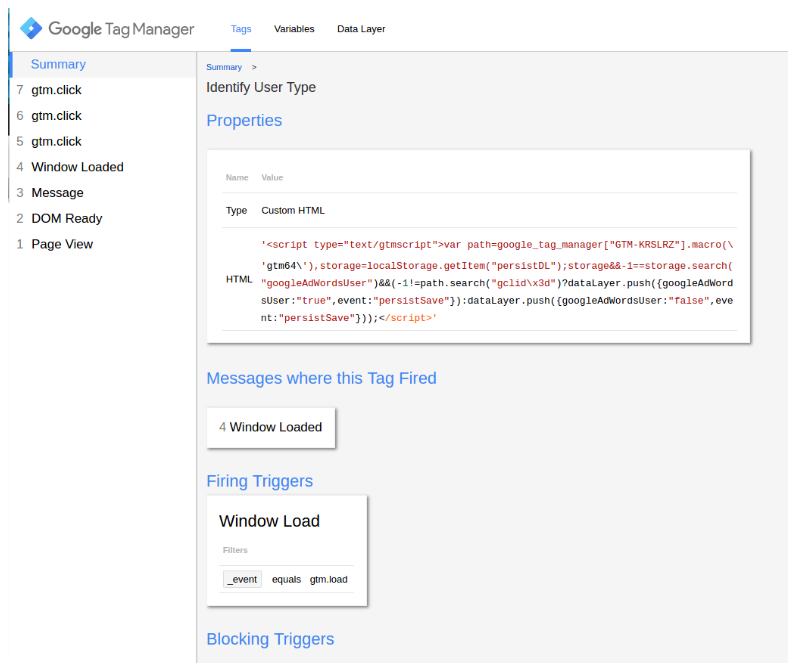794x663 pixels.
Task: Choose event 5 gtm.click in list
Action: point(56,142)
